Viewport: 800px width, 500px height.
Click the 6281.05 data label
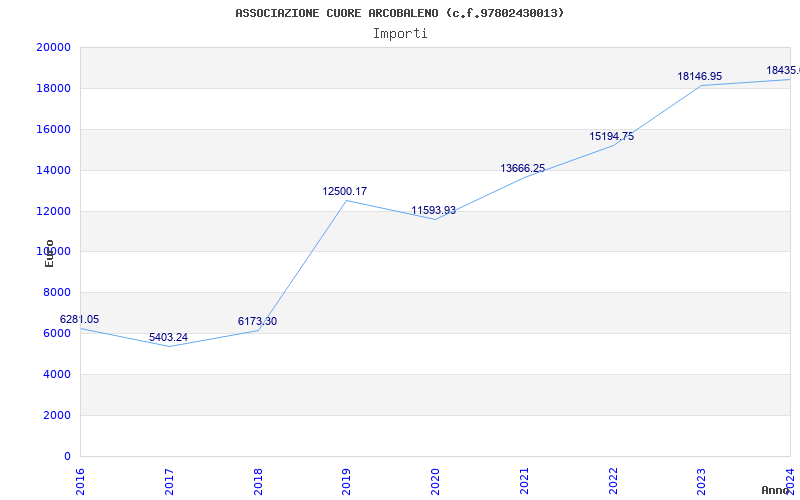pos(80,319)
